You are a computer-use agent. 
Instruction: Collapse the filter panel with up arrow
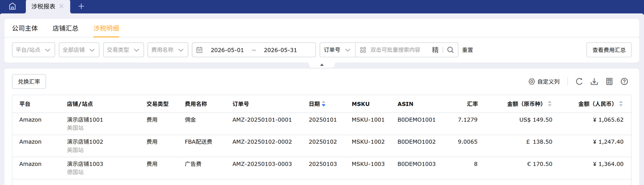pyautogui.click(x=322, y=65)
